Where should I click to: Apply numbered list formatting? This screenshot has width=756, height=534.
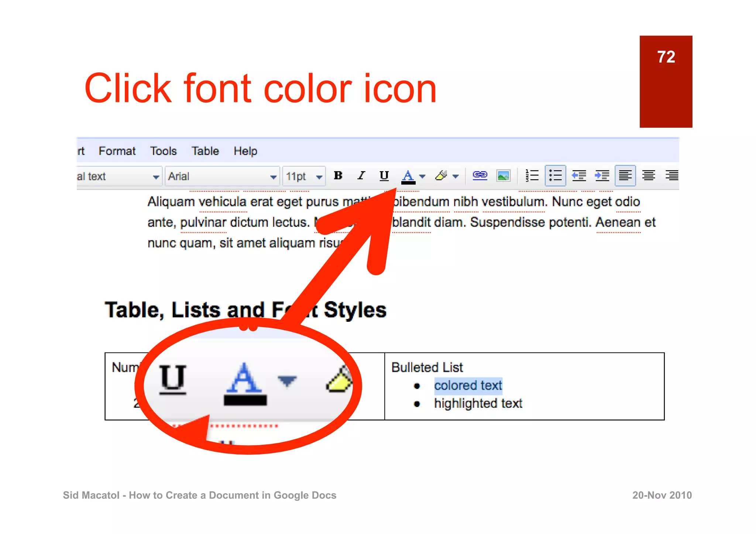(532, 176)
